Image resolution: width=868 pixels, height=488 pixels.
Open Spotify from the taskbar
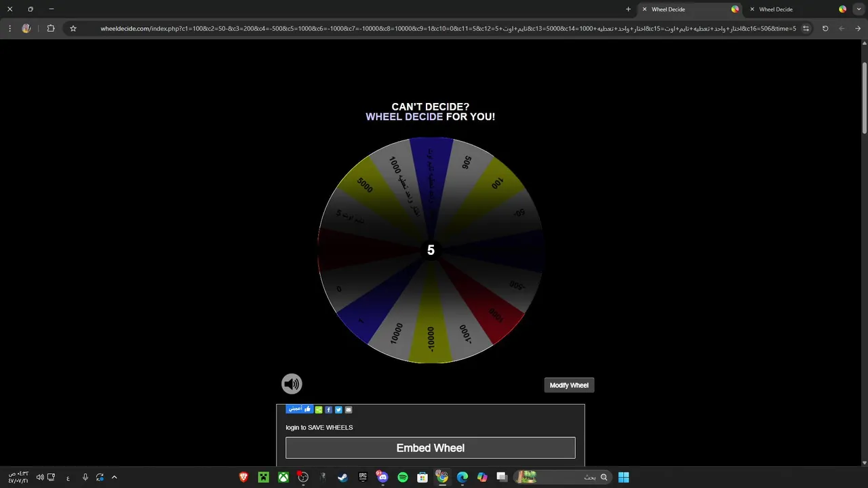point(402,477)
